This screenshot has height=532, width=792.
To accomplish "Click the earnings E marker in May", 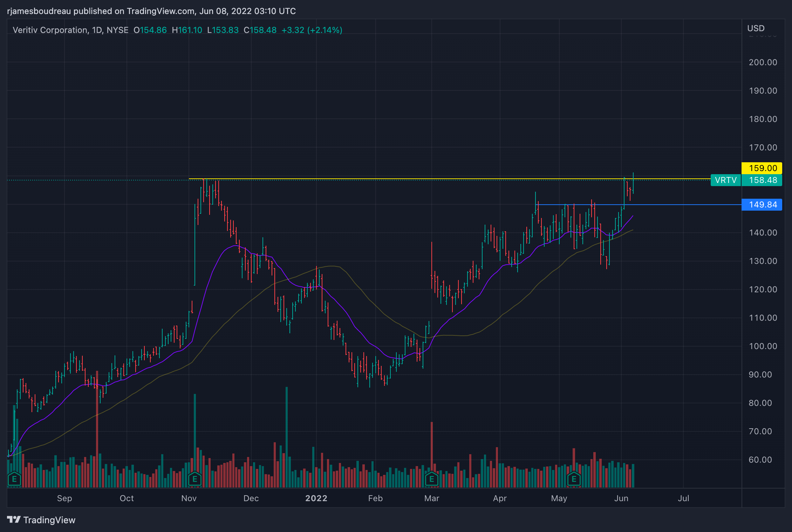I will point(574,479).
